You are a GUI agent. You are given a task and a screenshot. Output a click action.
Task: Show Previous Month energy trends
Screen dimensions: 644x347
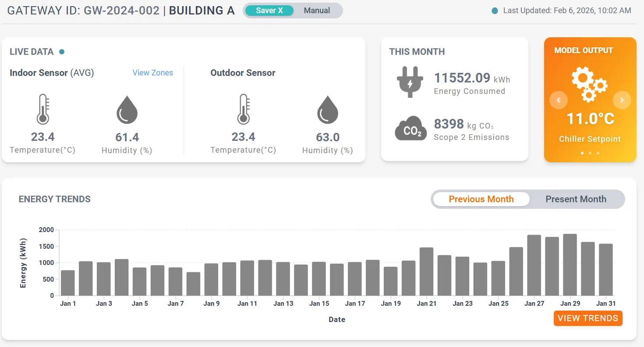(481, 199)
